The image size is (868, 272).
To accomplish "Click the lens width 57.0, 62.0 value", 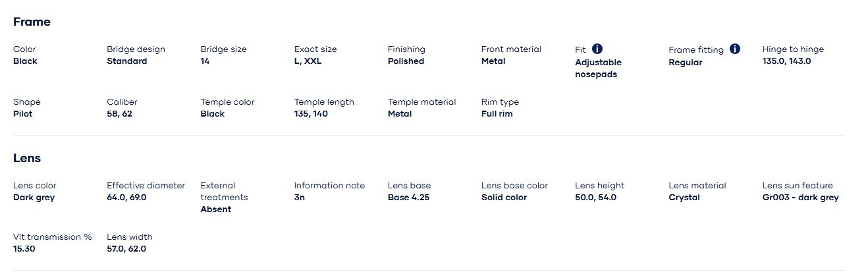I will pyautogui.click(x=126, y=249).
